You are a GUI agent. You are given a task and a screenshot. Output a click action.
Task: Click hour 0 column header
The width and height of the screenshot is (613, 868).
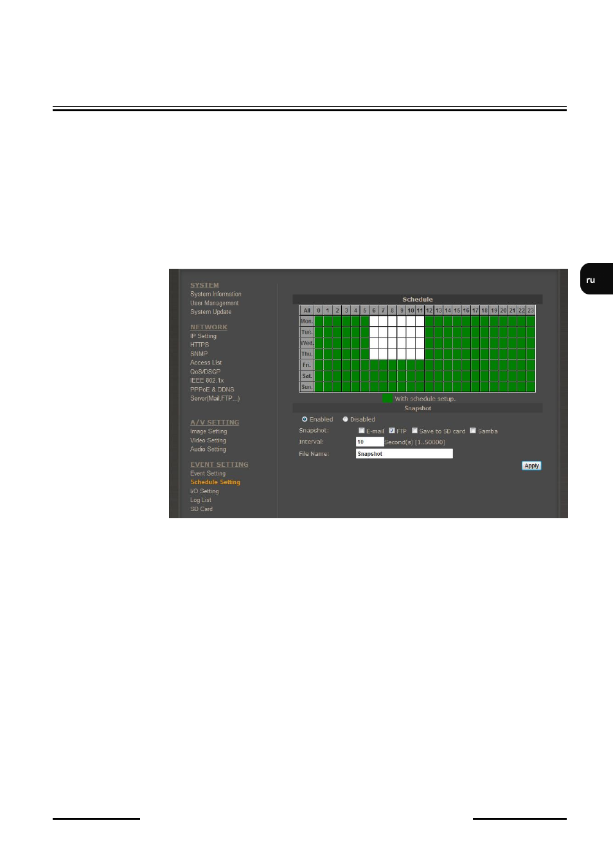pos(319,310)
